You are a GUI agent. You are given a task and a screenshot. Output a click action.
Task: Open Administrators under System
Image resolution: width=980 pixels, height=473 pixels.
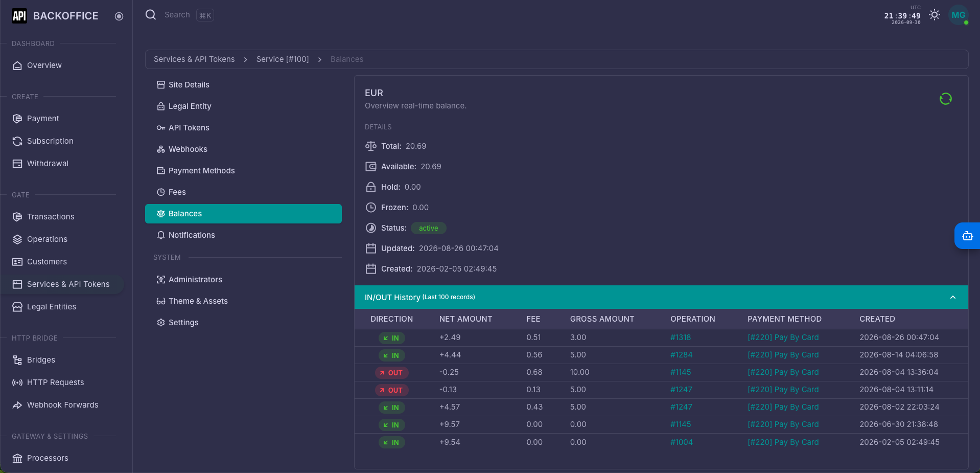coord(243,280)
